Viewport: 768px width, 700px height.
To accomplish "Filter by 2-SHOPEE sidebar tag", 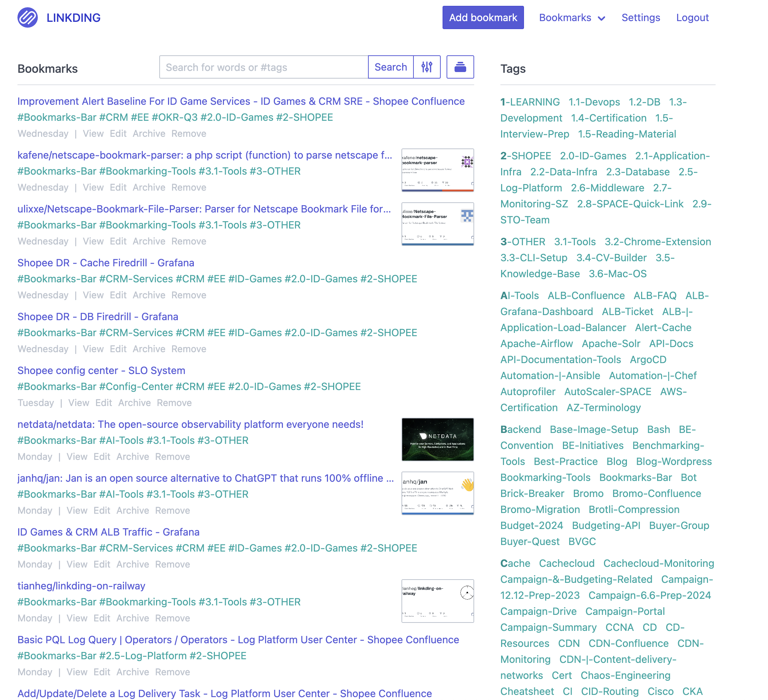I will point(526,156).
